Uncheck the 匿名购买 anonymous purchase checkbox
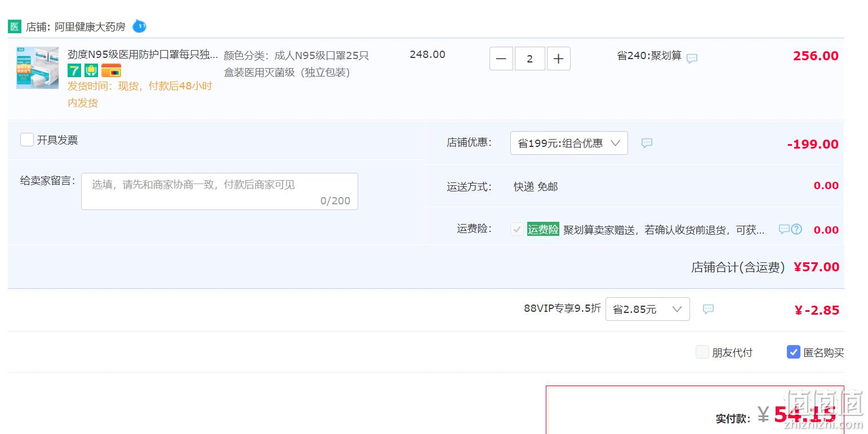 point(794,352)
